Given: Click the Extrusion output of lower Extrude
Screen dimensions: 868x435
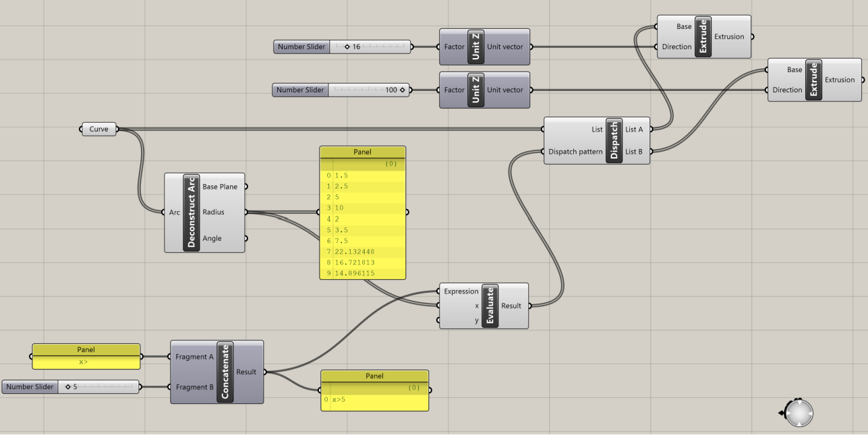Looking at the screenshot, I should (x=840, y=80).
